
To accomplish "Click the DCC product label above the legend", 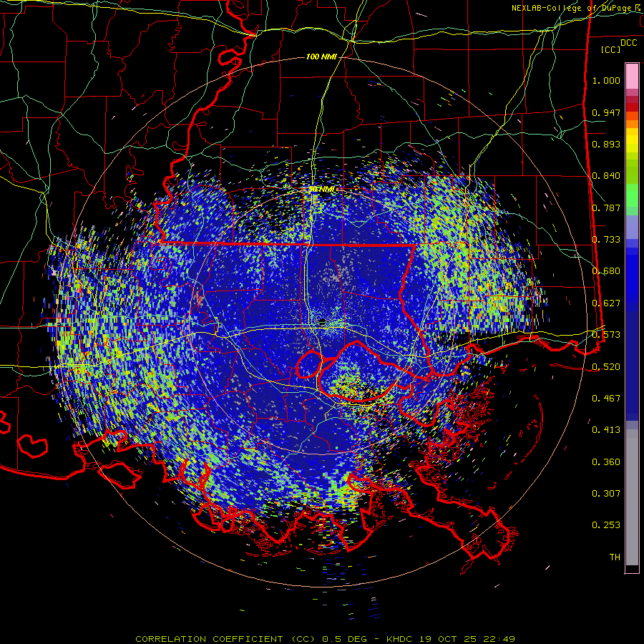I will (x=628, y=43).
